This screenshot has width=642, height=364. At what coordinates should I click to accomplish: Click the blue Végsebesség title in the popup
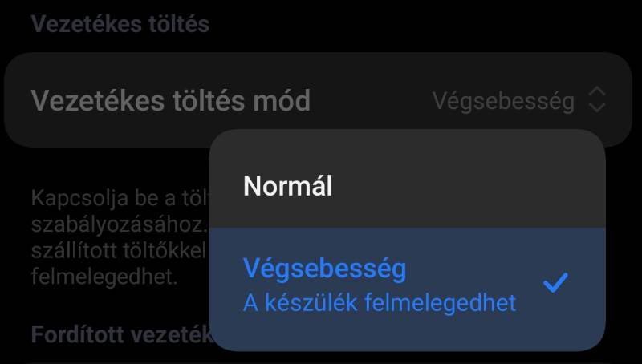(x=324, y=269)
